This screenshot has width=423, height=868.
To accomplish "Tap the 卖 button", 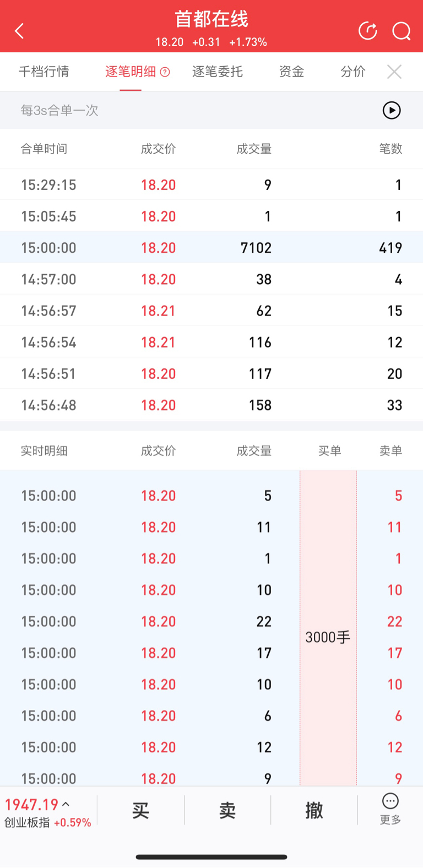I will pos(227,810).
